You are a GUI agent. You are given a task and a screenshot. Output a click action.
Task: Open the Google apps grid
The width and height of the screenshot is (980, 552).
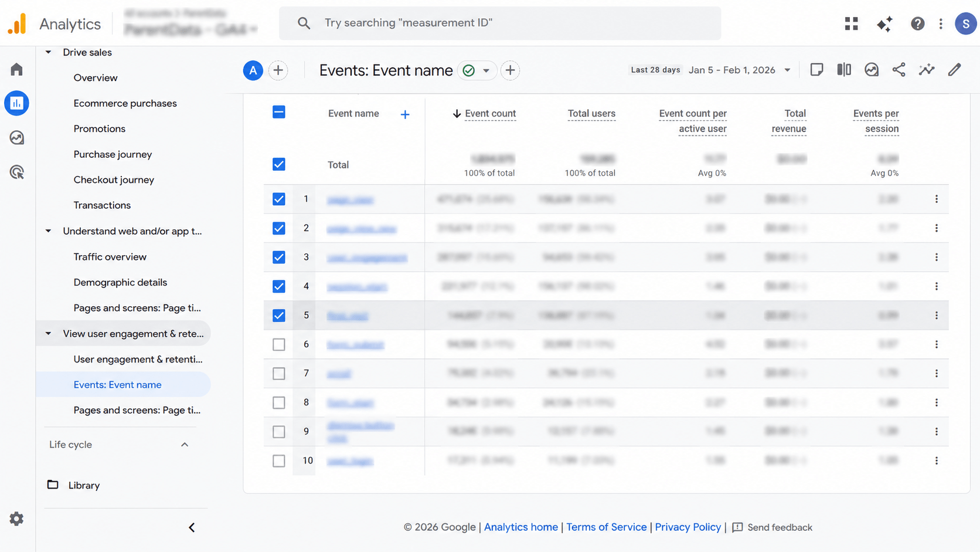(851, 23)
